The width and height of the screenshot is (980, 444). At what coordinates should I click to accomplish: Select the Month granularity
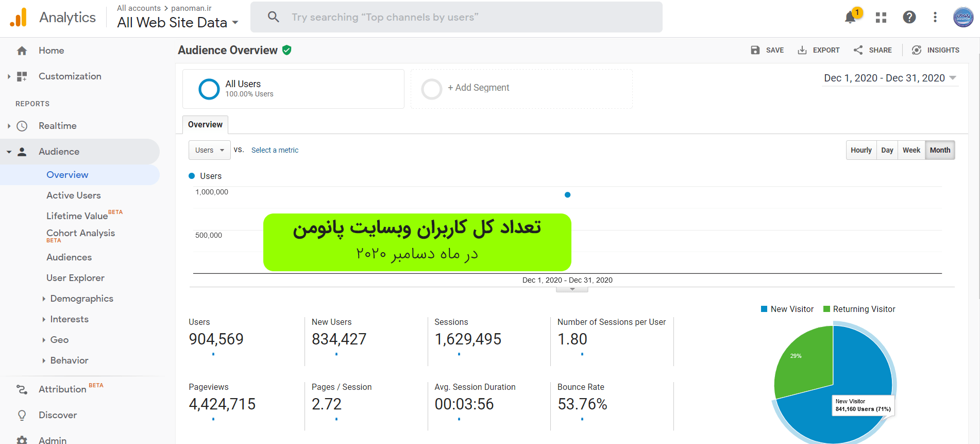(x=940, y=150)
